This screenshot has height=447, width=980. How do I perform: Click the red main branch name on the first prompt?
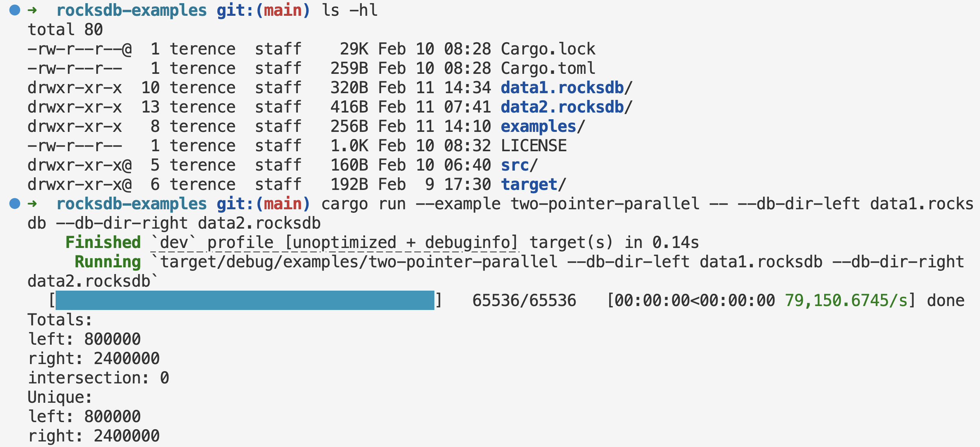pos(283,10)
